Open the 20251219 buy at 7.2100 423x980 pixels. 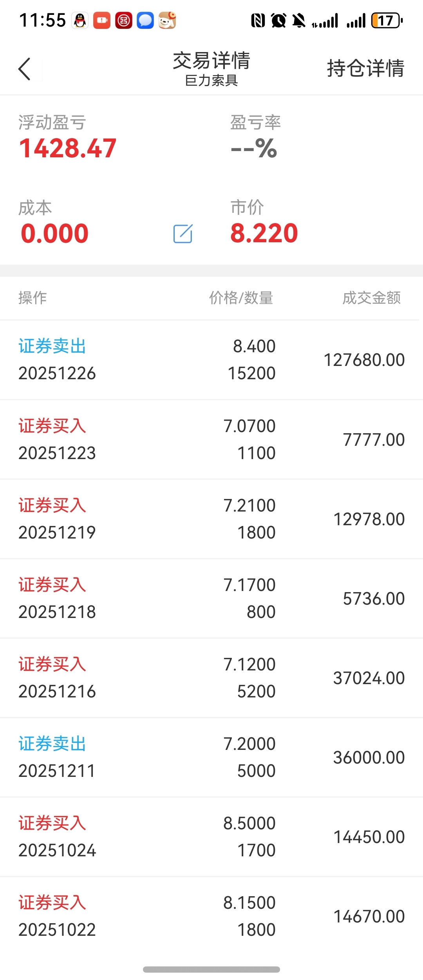pos(211,519)
